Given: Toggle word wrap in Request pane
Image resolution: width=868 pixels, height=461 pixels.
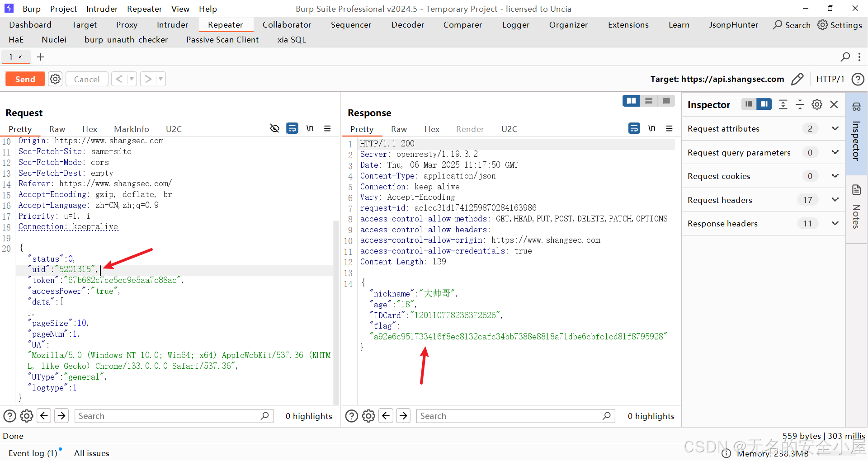Looking at the screenshot, I should tap(292, 128).
